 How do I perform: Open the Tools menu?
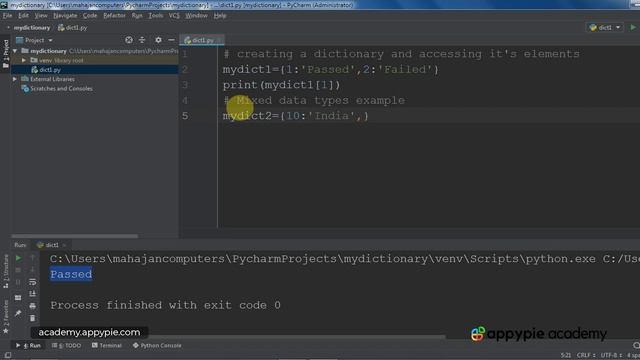click(156, 16)
